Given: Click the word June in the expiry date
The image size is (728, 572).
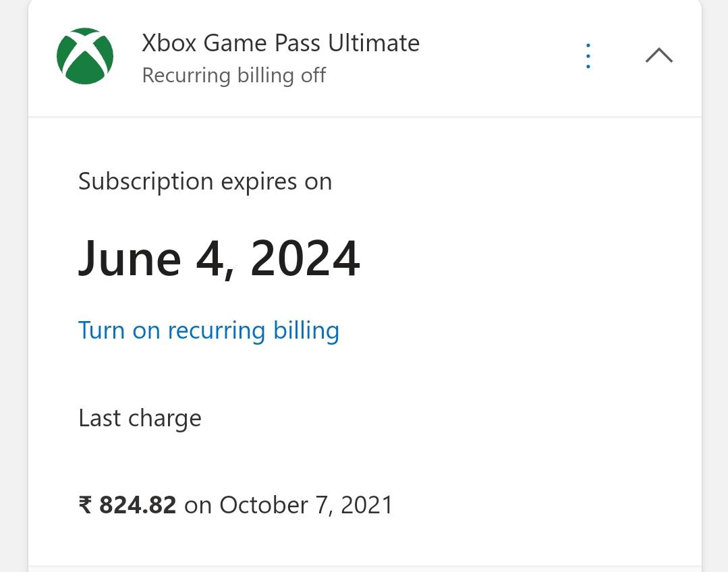Looking at the screenshot, I should (130, 258).
